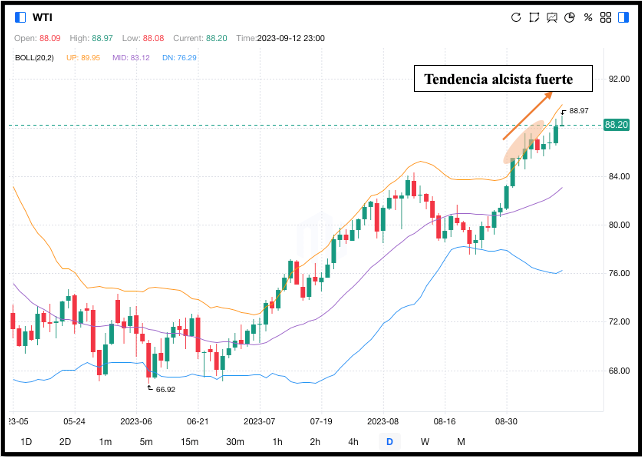Click the WTI symbol name
The image size is (642, 457).
(x=43, y=17)
